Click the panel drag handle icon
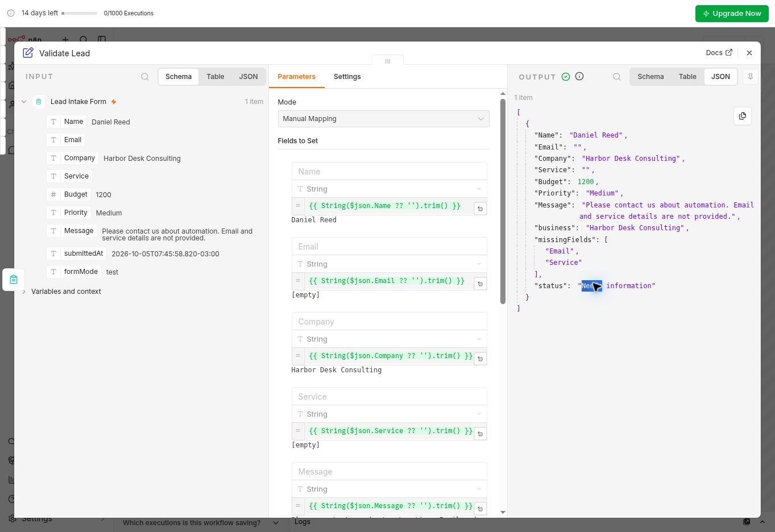Viewport: 775px width, 532px height. click(388, 61)
